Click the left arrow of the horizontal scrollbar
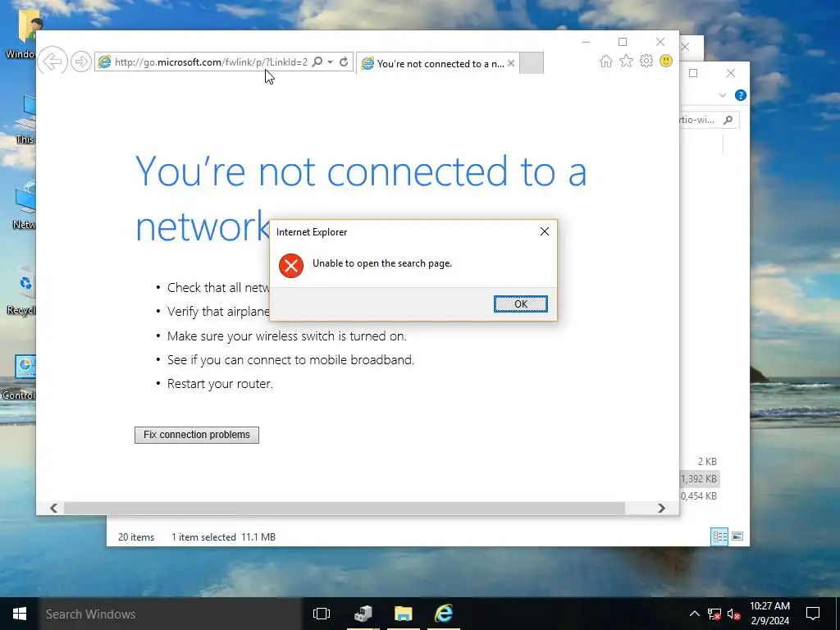 (53, 508)
